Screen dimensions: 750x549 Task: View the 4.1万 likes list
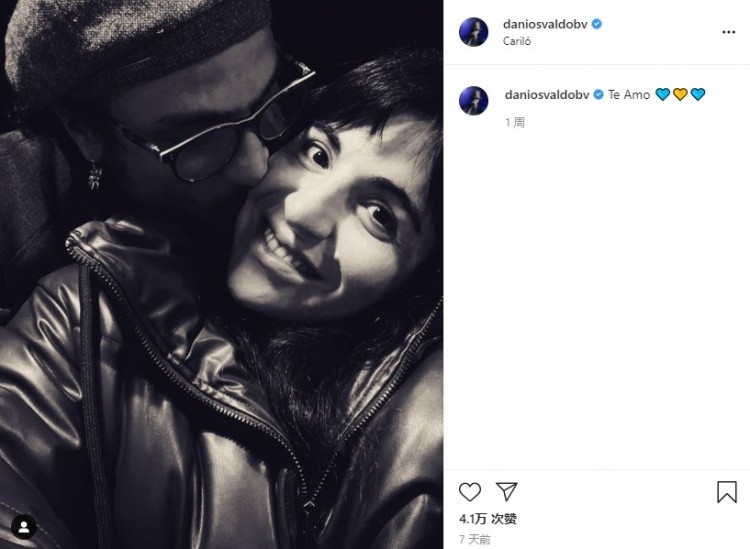488,519
